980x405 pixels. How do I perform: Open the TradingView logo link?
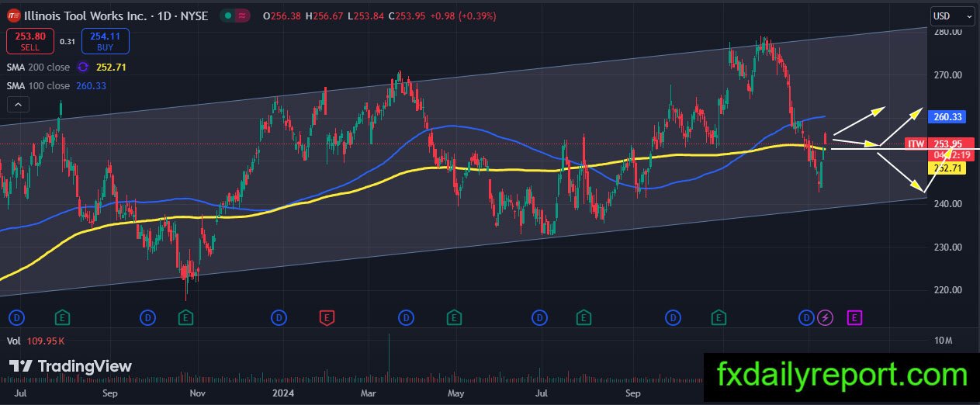click(x=71, y=366)
